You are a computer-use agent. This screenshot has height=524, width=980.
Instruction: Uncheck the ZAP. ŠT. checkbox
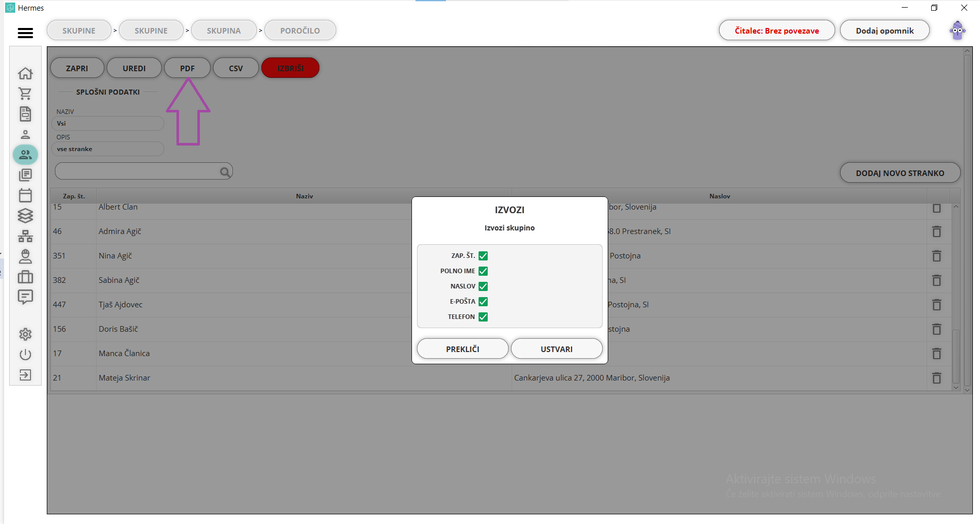(x=483, y=256)
